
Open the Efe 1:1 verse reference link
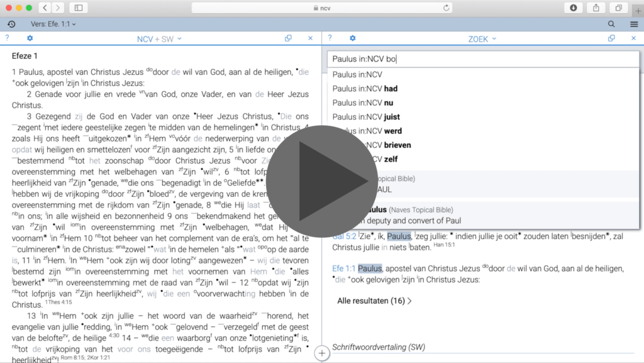click(344, 269)
